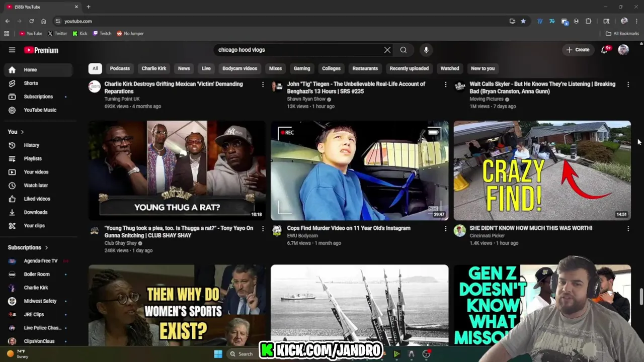This screenshot has width=644, height=362.
Task: Select the Gaming filter chip
Action: coord(302,68)
